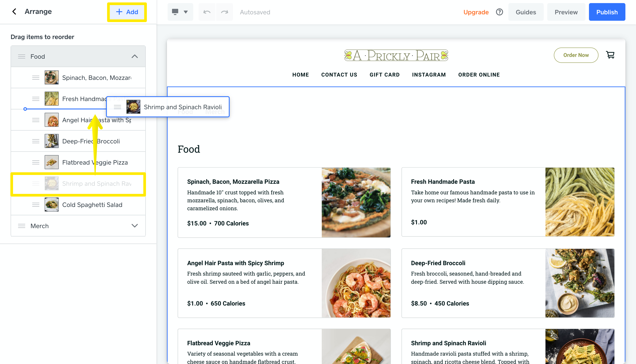
Task: Click the shopping cart icon in the site preview
Action: (610, 55)
